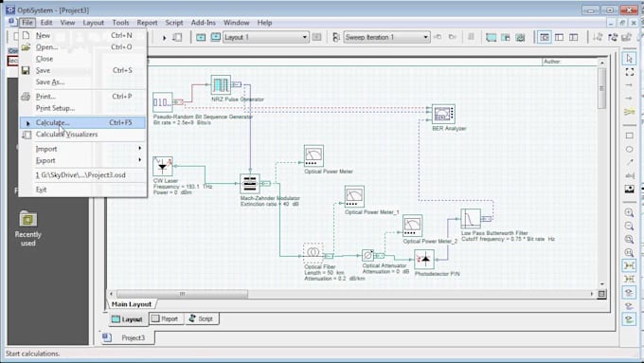Screen dimensions: 644x363
Task: Select the Mach-Zehnder Modulator block
Action: coord(250,183)
